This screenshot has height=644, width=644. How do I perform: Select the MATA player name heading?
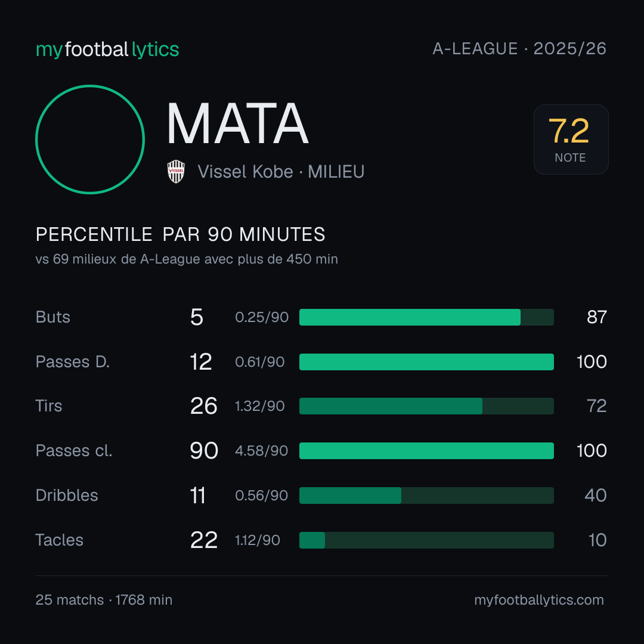click(x=237, y=123)
